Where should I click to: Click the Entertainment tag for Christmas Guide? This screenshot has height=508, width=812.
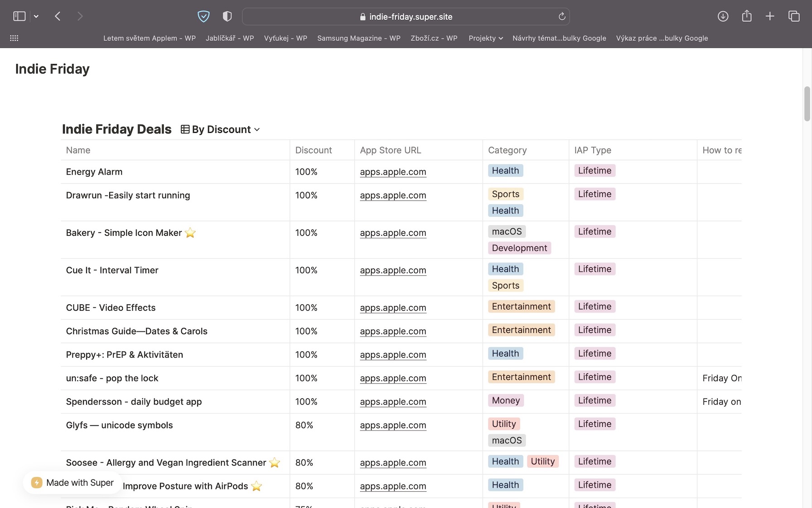coord(521,330)
